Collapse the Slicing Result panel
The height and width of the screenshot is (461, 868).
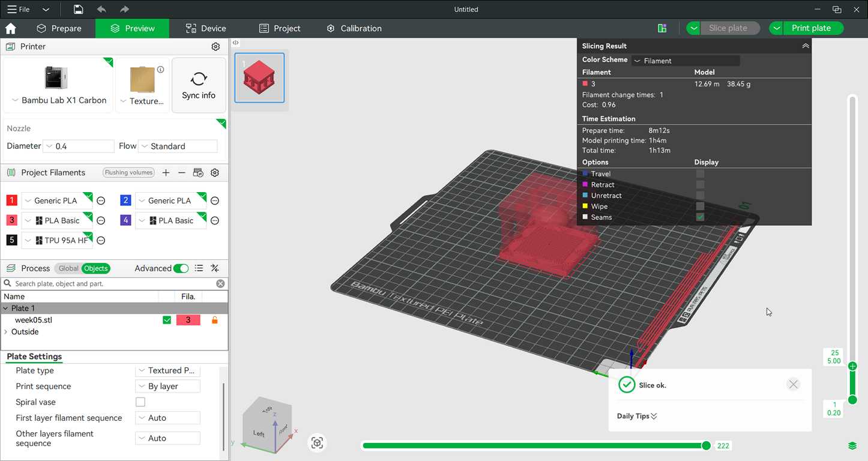[x=806, y=46]
